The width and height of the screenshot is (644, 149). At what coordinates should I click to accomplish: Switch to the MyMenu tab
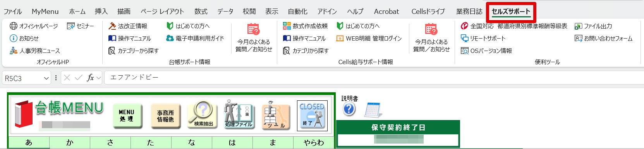click(x=45, y=12)
